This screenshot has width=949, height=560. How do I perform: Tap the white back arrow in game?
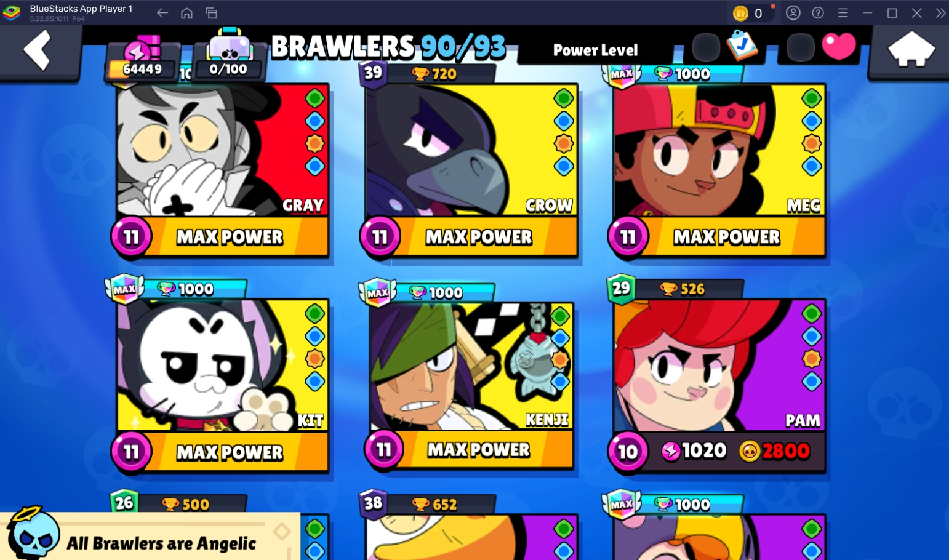(37, 50)
